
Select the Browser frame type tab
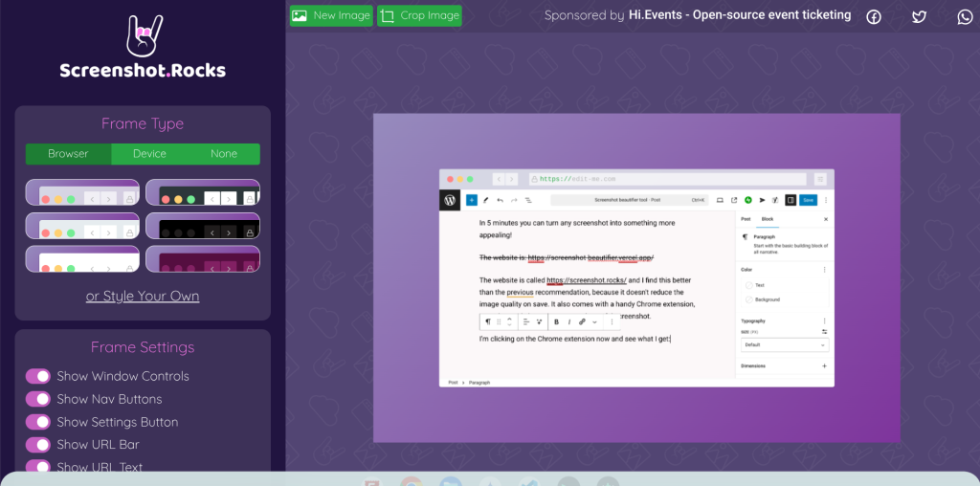pos(68,154)
